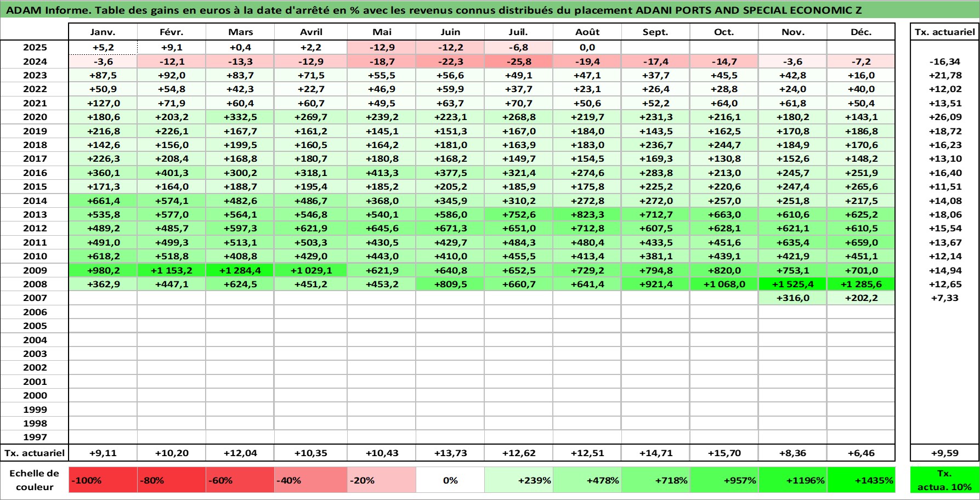Click the +6,46 Déc. actuarial total
The image size is (980, 500).
click(861, 453)
